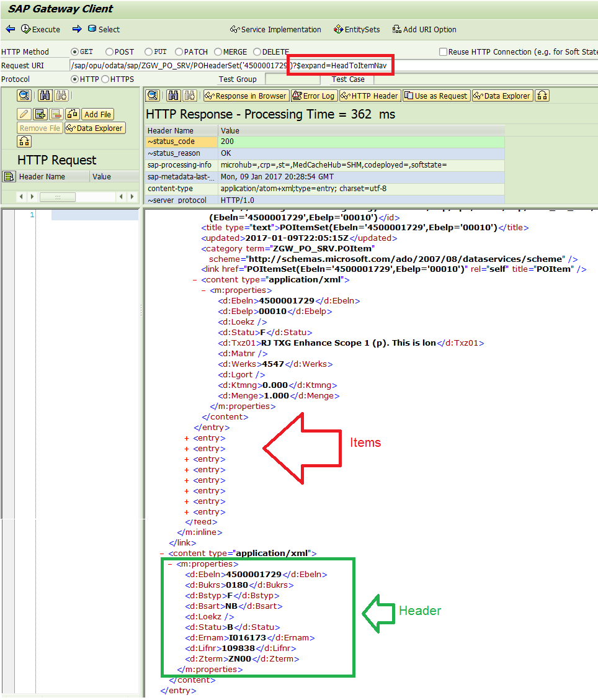
Task: Open the EntitySets list
Action: click(x=357, y=29)
